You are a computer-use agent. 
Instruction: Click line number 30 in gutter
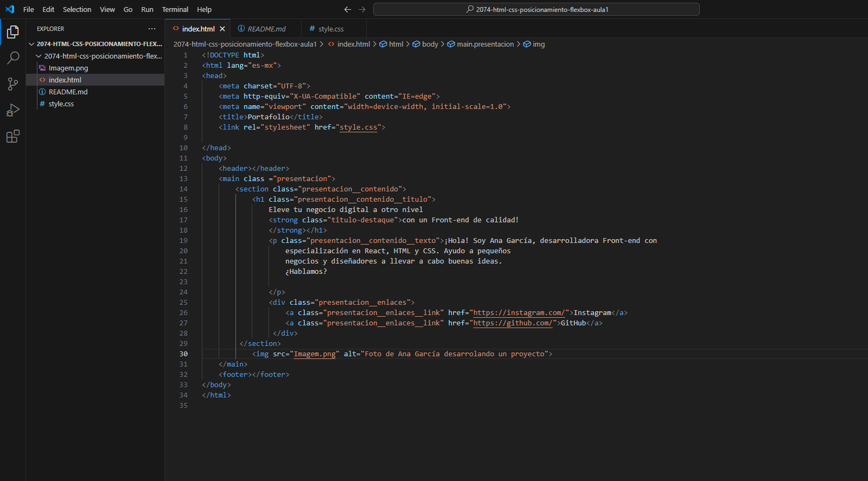point(183,354)
